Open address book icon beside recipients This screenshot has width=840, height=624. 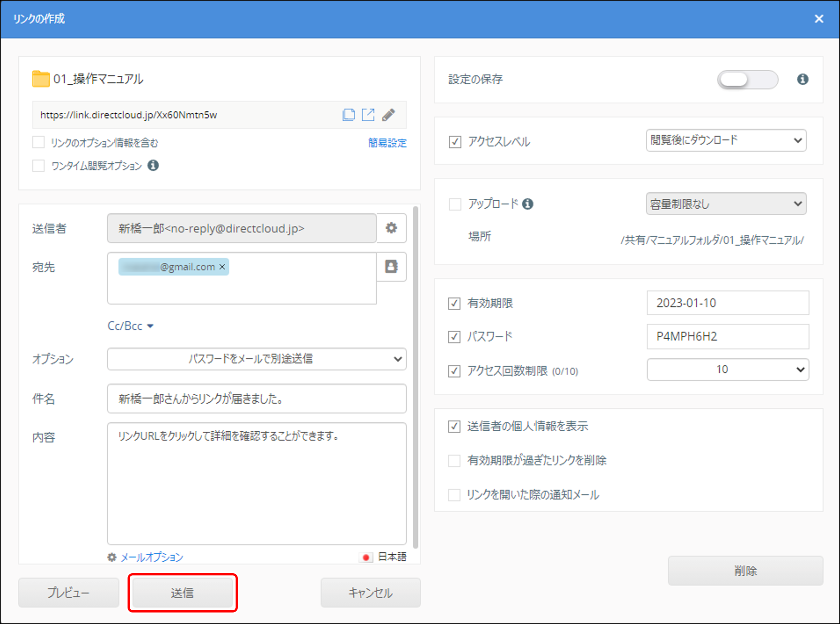coord(391,267)
